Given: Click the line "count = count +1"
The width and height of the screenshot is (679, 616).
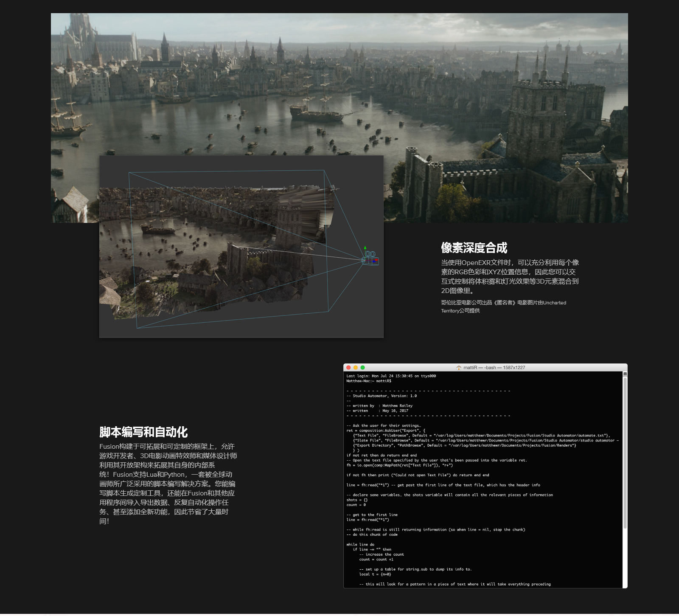Looking at the screenshot, I should pyautogui.click(x=376, y=559).
